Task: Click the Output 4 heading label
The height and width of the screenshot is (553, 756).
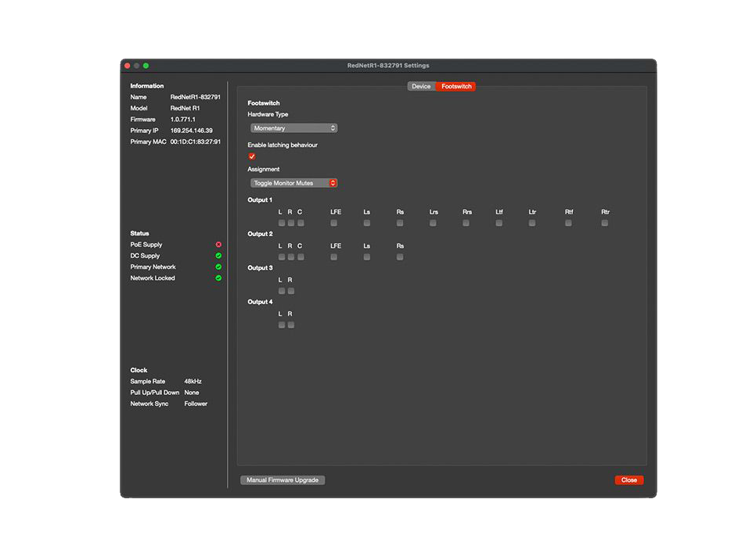Action: point(260,302)
